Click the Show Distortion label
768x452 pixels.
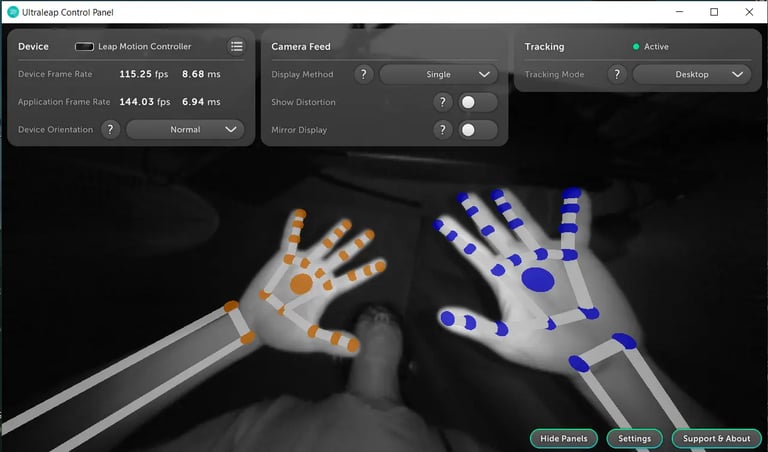pos(303,102)
